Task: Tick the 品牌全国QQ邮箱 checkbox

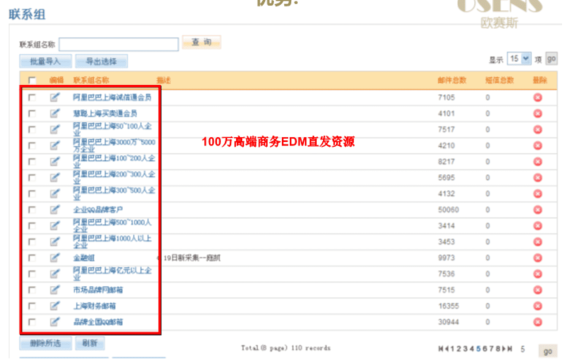Action: 32,322
